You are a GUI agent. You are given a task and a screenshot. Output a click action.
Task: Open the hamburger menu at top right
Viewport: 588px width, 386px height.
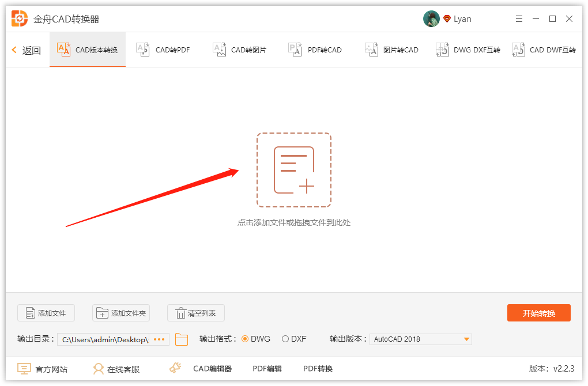pos(518,18)
